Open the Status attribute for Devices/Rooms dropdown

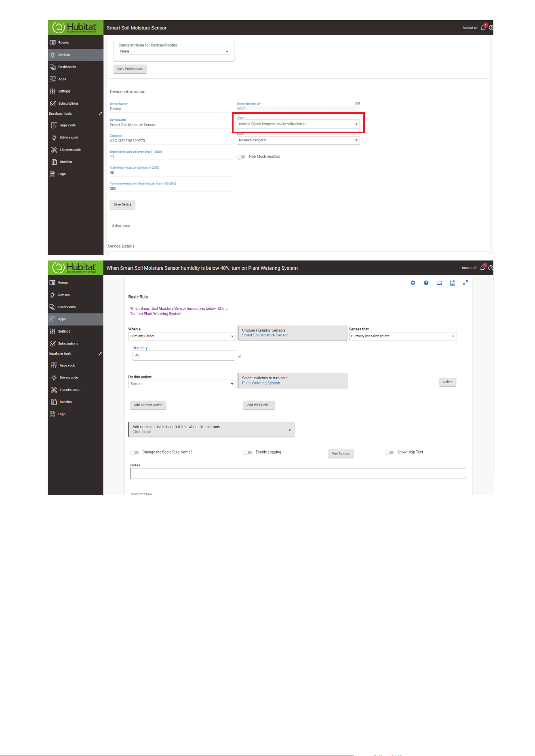pos(174,51)
